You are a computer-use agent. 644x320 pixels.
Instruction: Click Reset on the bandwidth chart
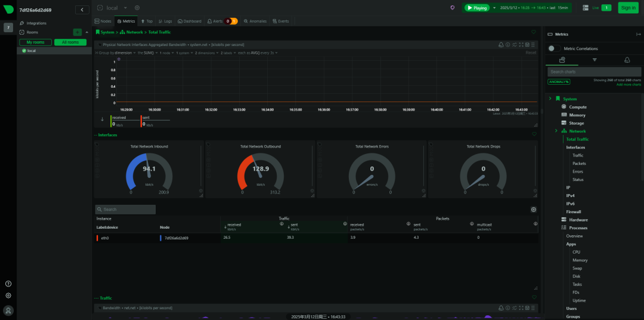[531, 53]
